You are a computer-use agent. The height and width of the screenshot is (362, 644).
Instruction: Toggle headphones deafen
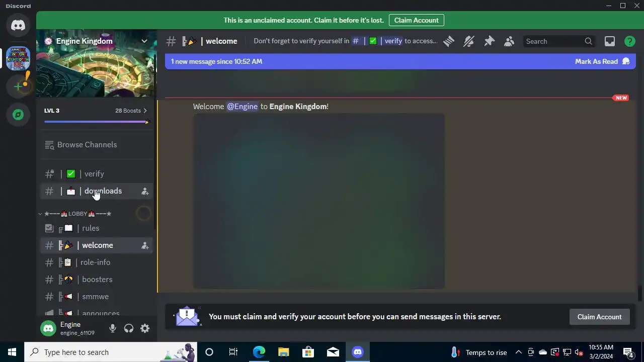[129, 328]
